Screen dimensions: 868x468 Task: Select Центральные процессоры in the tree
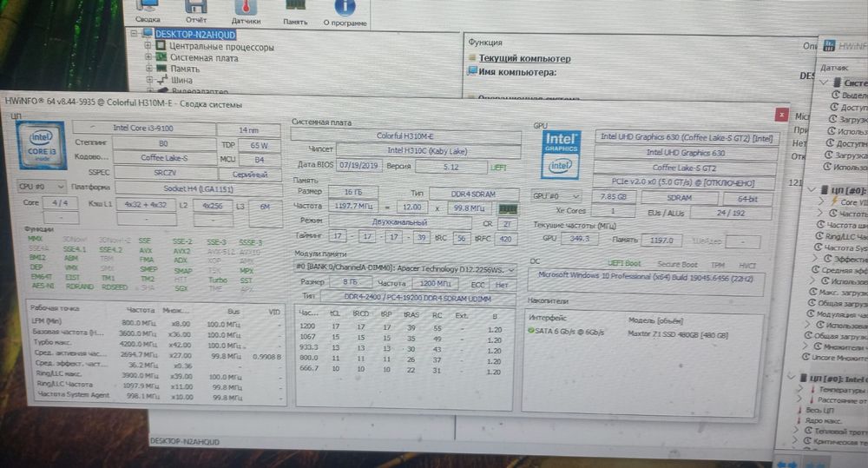(x=221, y=47)
